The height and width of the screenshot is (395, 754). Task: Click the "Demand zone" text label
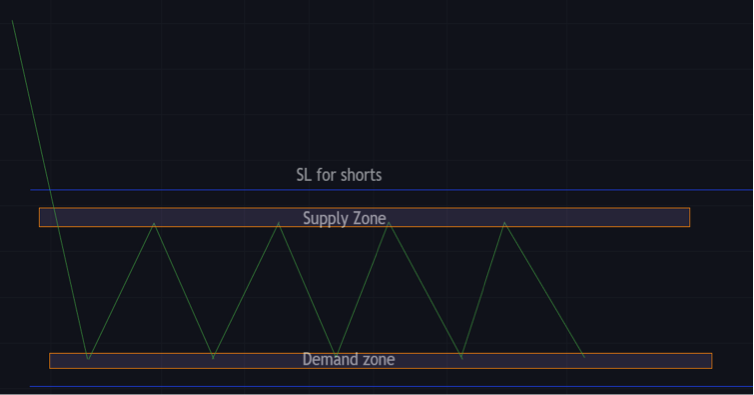[349, 359]
